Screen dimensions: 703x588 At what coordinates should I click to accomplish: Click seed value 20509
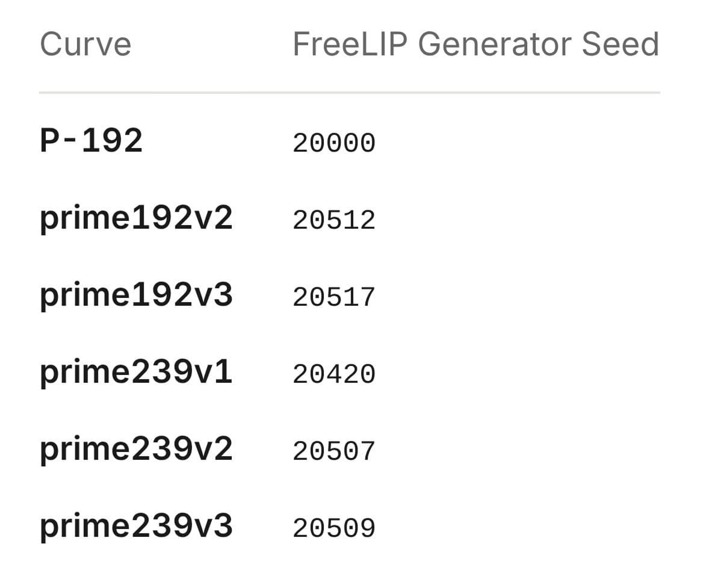tap(334, 529)
